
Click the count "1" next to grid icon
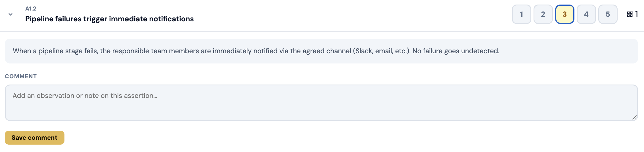[637, 14]
